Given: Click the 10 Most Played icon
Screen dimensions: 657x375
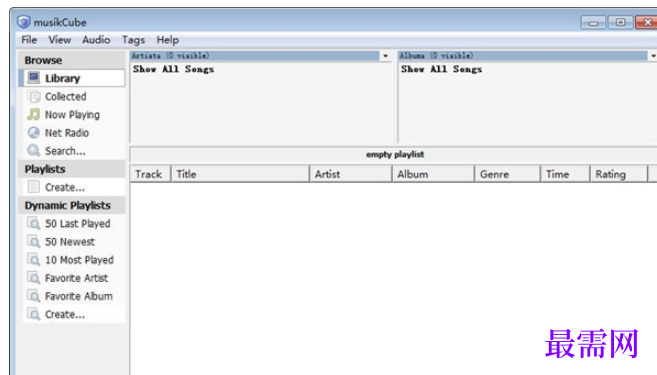Looking at the screenshot, I should coord(34,260).
